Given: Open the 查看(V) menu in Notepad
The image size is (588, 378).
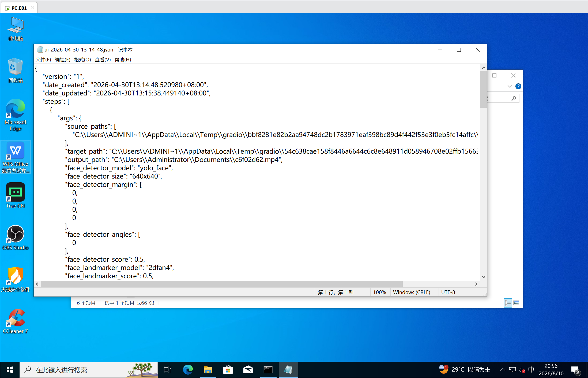Looking at the screenshot, I should [103, 60].
